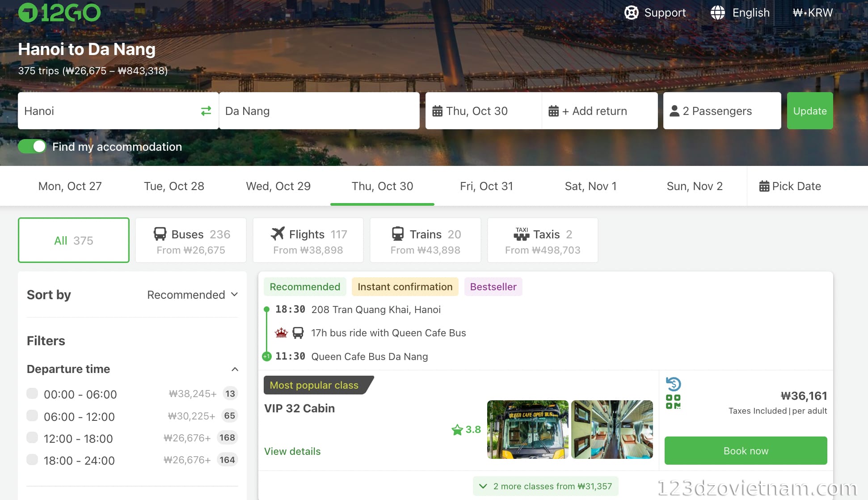This screenshot has width=868, height=500.
Task: Swap origin and destination arrows
Action: pyautogui.click(x=206, y=111)
